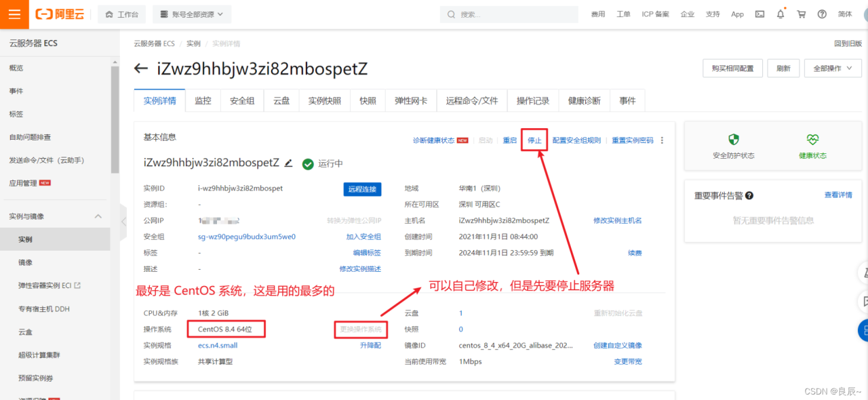Screen dimensions: 868x400
Task: Open the ICP 备案 menu
Action: [655, 14]
